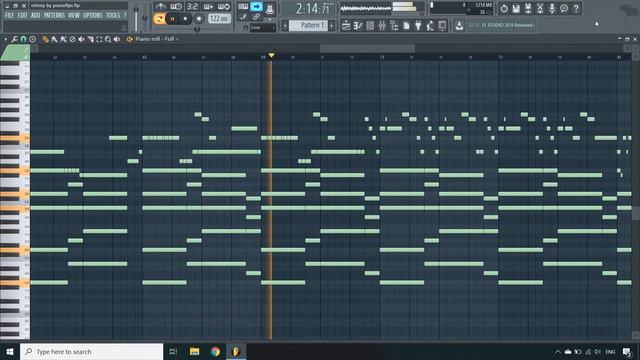Click the 122 tempo display
The height and width of the screenshot is (360, 640).
[x=220, y=19]
